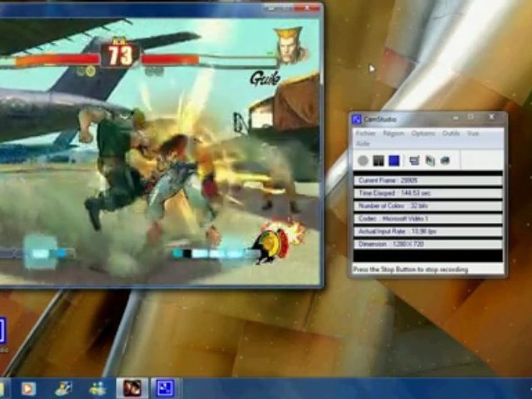Click the CamStudio title bar text
Screen dimensions: 532x399
(x=380, y=120)
